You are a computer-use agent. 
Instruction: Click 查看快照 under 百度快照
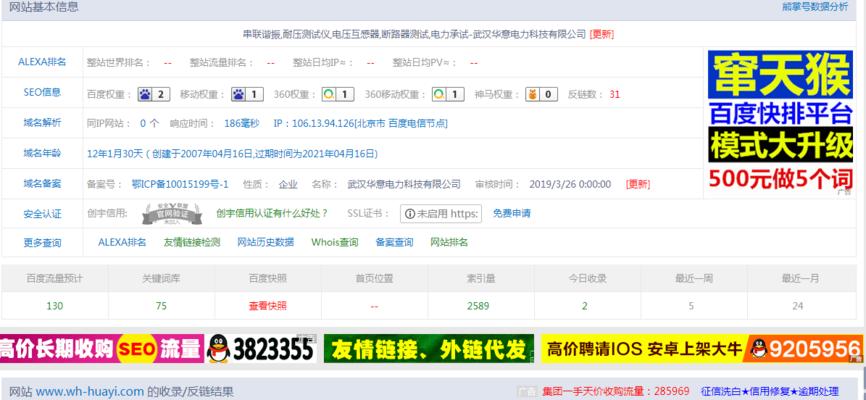point(268,306)
